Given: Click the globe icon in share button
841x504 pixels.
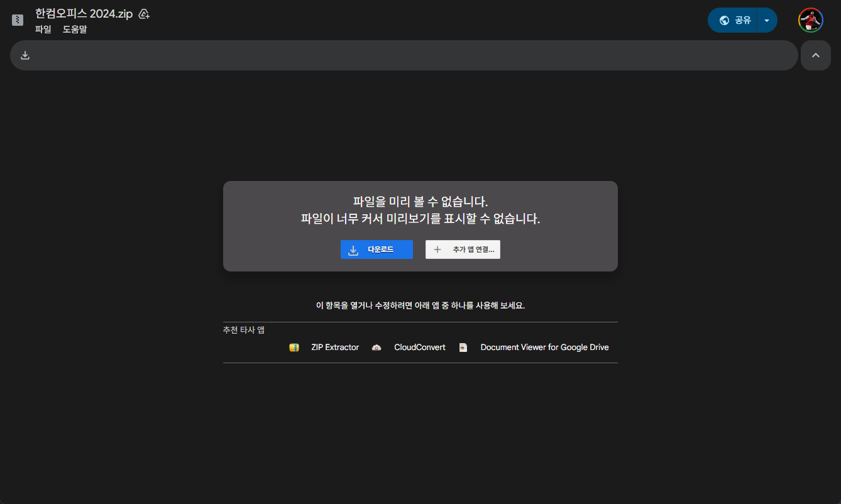Looking at the screenshot, I should pyautogui.click(x=724, y=20).
